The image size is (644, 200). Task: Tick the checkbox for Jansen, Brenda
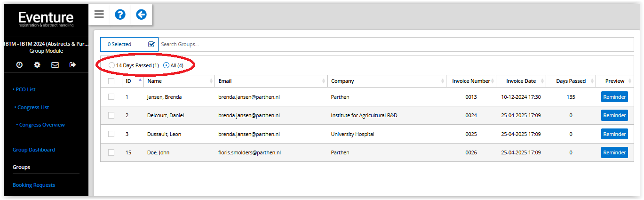[x=111, y=97]
